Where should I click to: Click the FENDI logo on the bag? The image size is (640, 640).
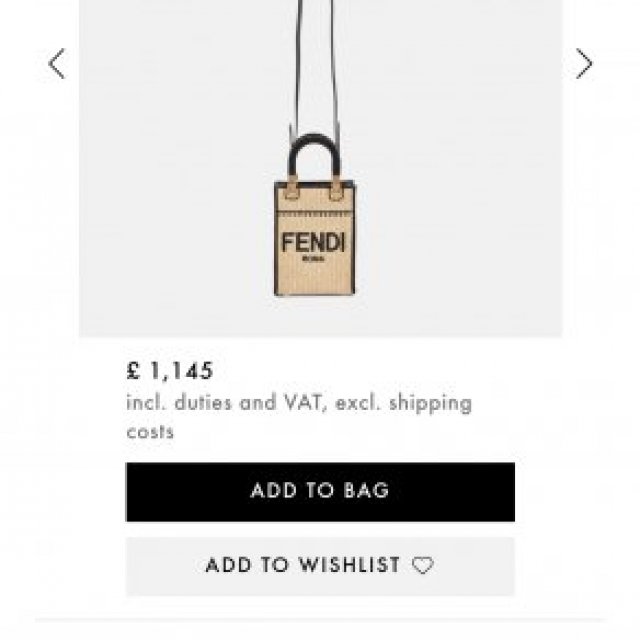click(x=313, y=243)
